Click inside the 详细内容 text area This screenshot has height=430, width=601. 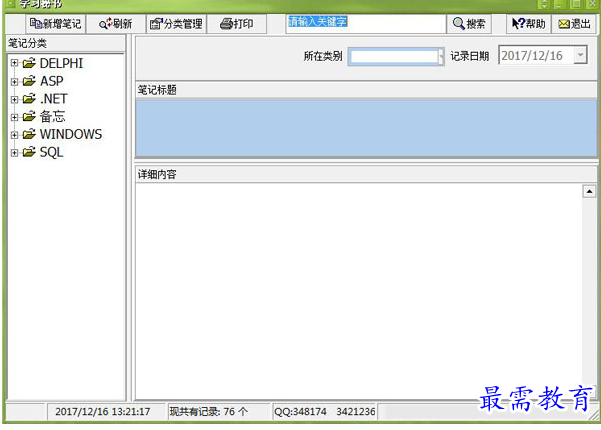[x=359, y=291]
